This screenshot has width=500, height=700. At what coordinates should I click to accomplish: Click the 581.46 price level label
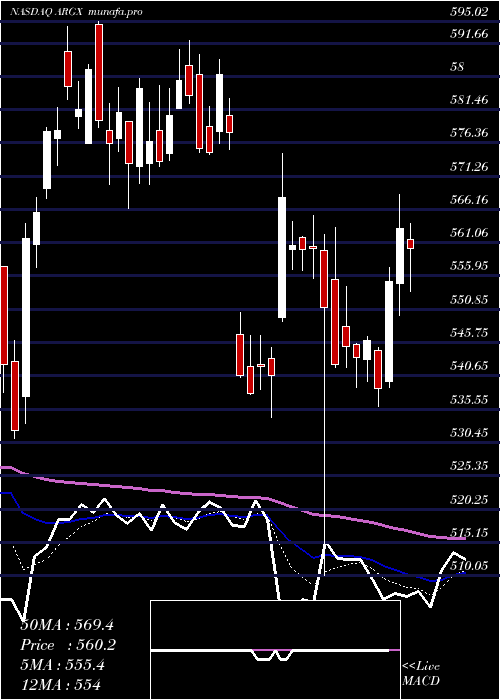click(x=468, y=100)
